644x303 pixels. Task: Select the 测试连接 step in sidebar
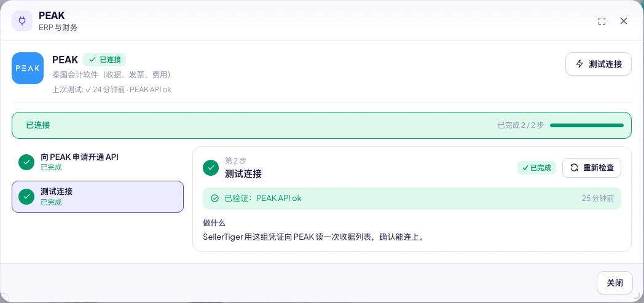click(x=98, y=197)
